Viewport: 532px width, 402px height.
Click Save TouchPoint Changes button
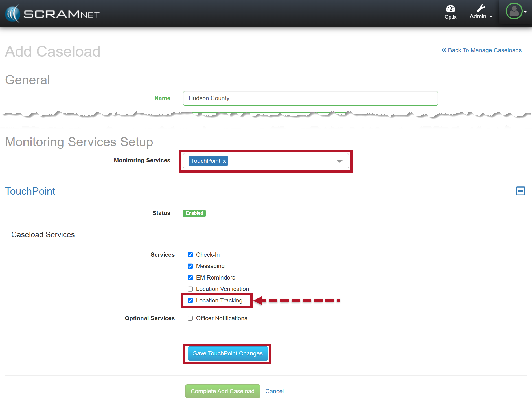(227, 353)
